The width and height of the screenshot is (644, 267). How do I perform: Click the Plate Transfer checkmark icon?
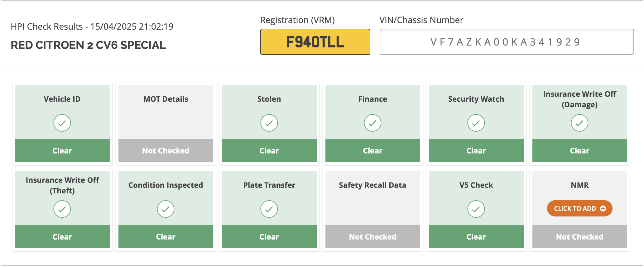coord(269,209)
